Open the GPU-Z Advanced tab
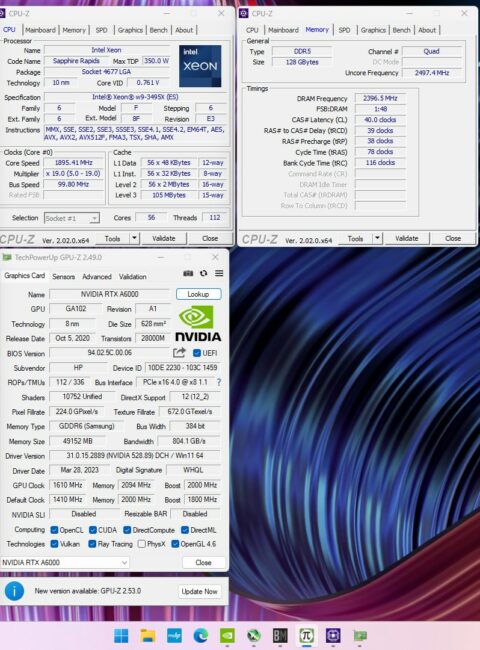Image resolution: width=480 pixels, height=650 pixels. click(97, 276)
